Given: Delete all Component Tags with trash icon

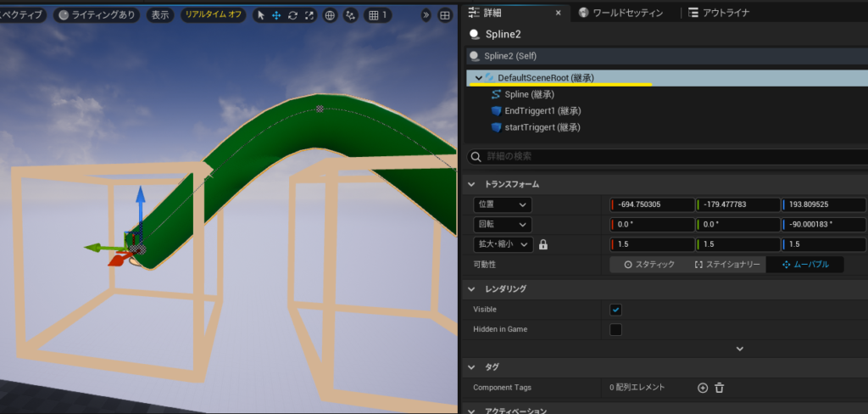Looking at the screenshot, I should (x=720, y=388).
